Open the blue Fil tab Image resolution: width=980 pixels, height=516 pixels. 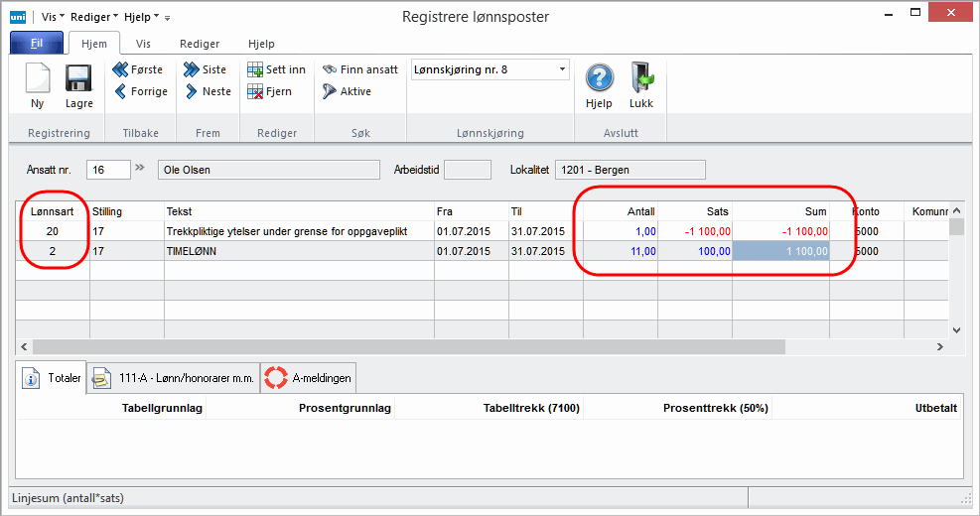pos(36,44)
